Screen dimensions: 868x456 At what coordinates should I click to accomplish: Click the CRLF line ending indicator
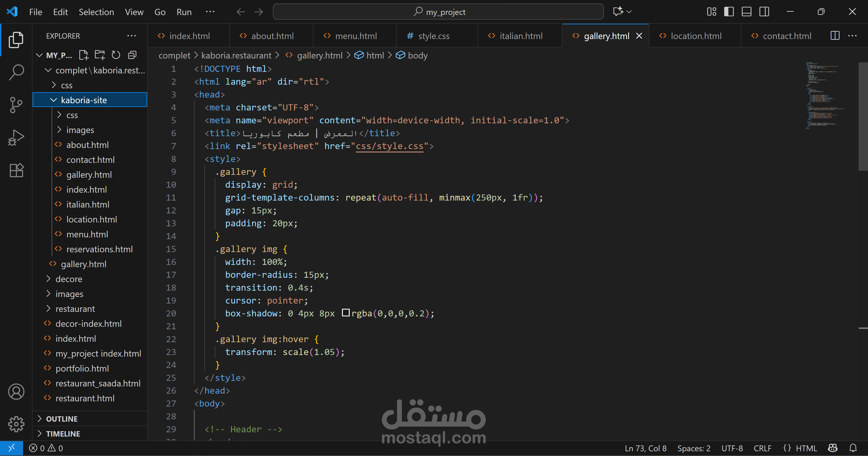point(762,448)
